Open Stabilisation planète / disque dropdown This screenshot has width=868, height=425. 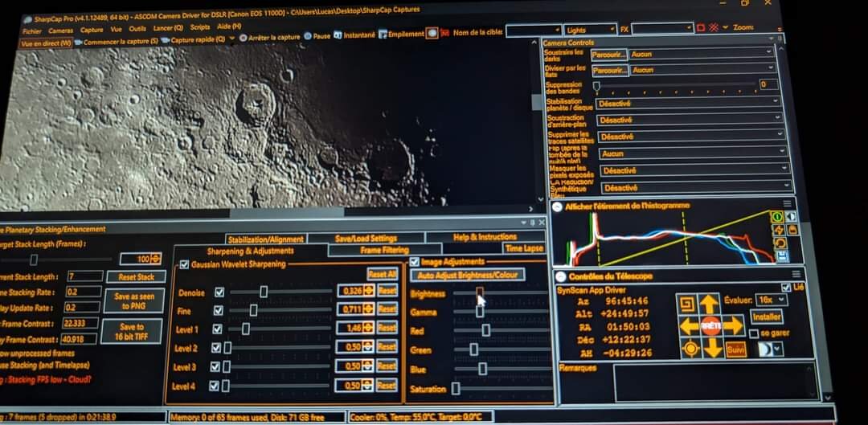click(x=688, y=103)
